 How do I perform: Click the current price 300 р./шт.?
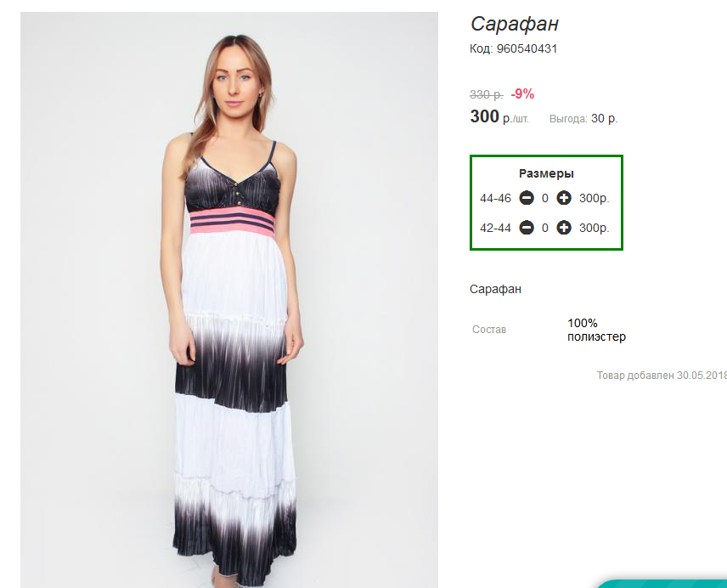coord(499,117)
